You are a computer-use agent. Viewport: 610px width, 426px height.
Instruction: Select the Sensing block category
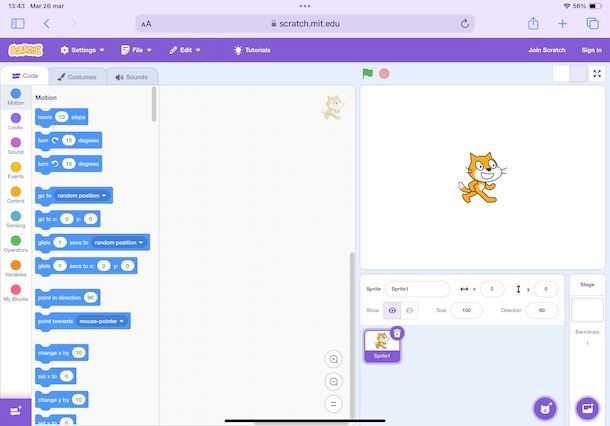pos(16,219)
